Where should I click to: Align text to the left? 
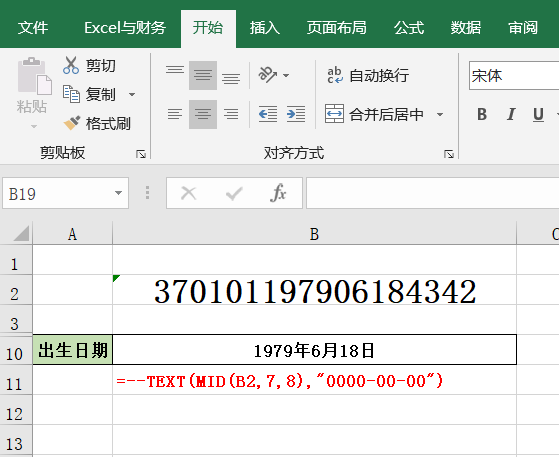(x=175, y=114)
